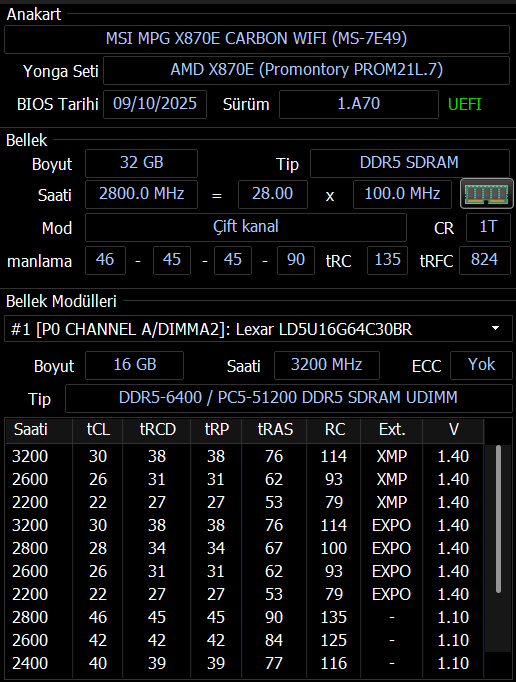
Task: Click the Yonga Seti label
Action: pos(60,71)
